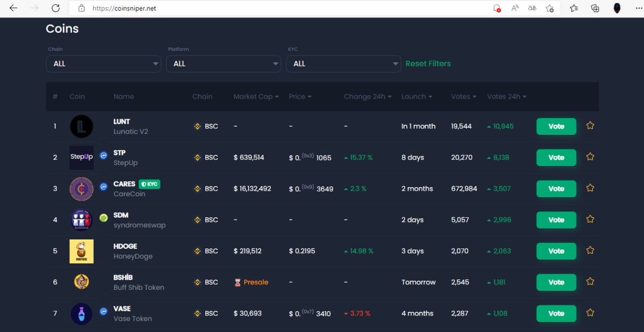Click the HoneyDoge coin logo
644x332 pixels.
click(82, 251)
